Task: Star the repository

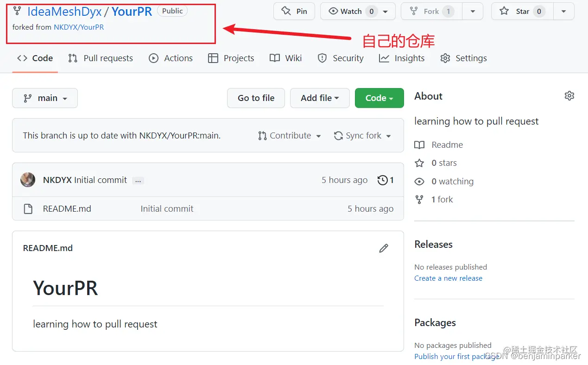Action: click(522, 11)
